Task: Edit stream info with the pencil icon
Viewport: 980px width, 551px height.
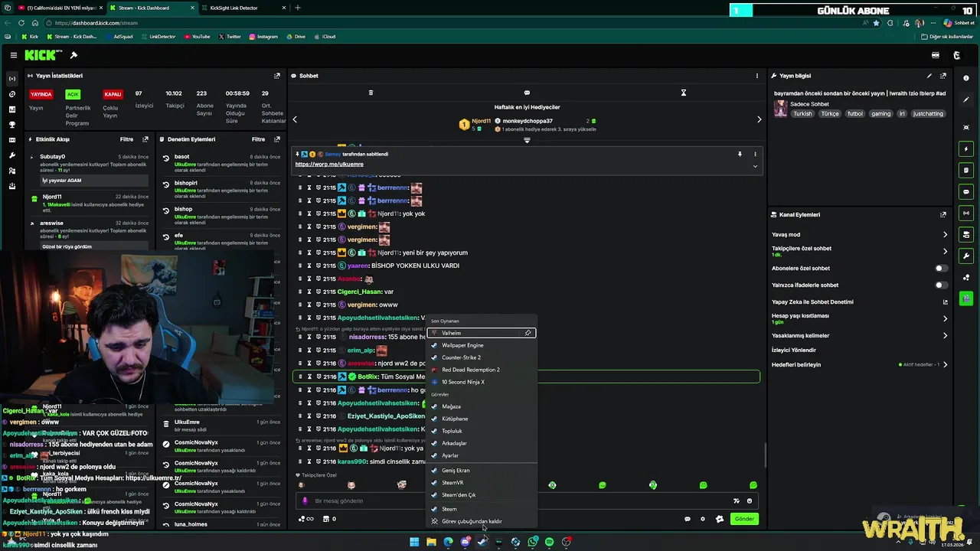Action: point(929,76)
